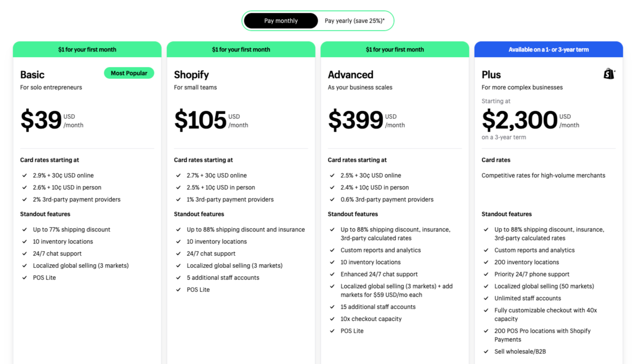Click the Basic plan's green $1 first month banner
This screenshot has height=364, width=634.
point(87,49)
